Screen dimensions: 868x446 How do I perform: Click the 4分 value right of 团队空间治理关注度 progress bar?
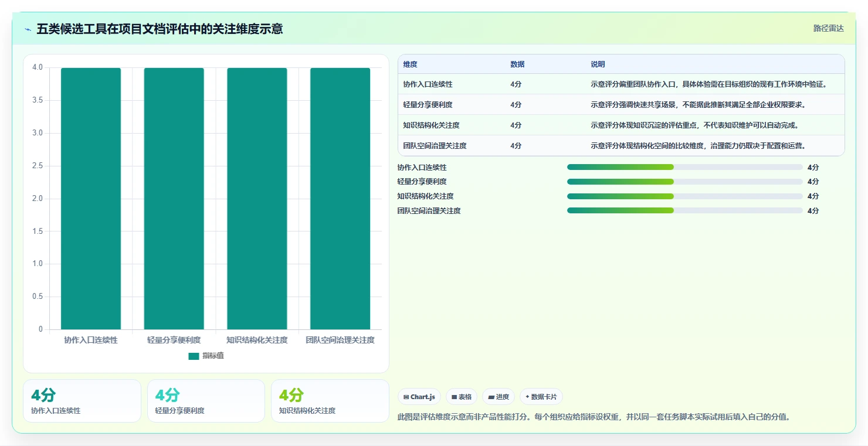[813, 211]
